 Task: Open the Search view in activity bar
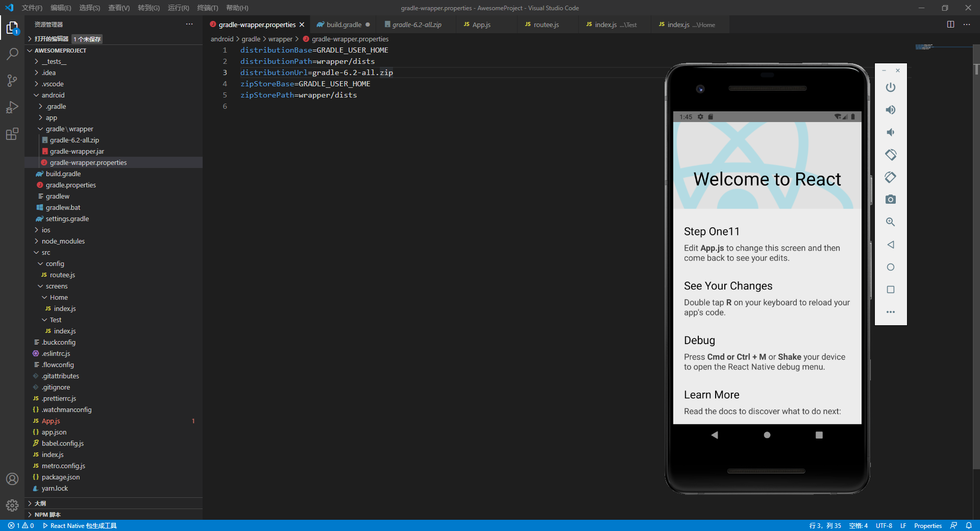click(x=12, y=54)
